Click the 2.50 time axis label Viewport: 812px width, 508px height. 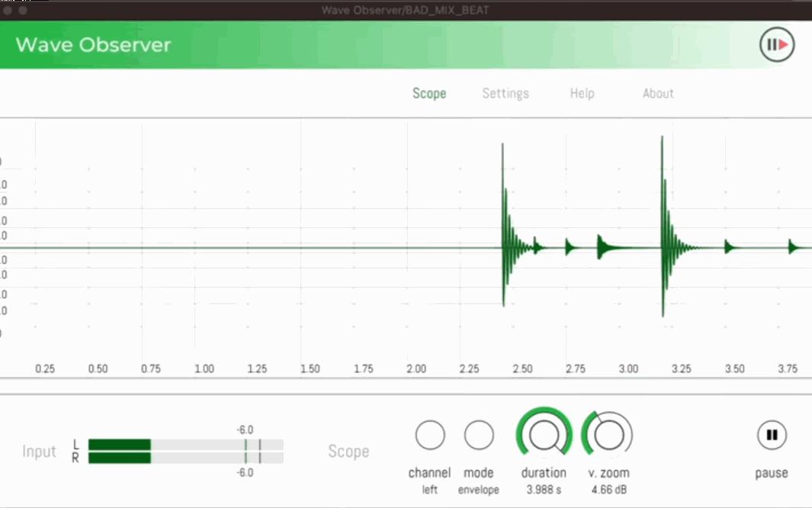click(522, 368)
